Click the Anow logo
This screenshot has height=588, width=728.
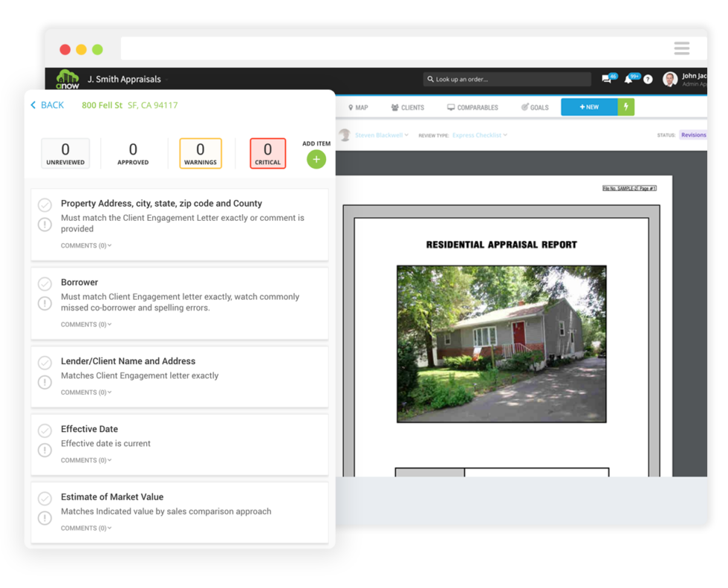(68, 79)
